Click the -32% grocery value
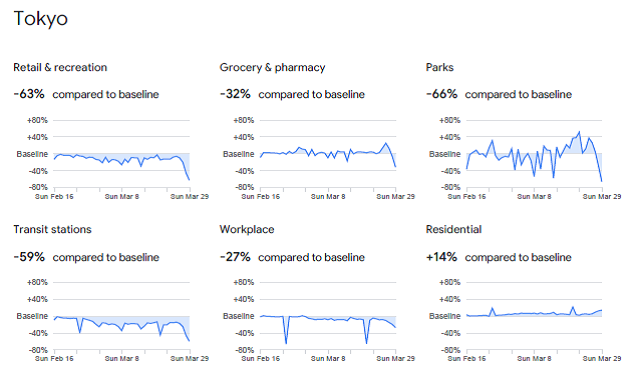The width and height of the screenshot is (640, 369). (235, 94)
